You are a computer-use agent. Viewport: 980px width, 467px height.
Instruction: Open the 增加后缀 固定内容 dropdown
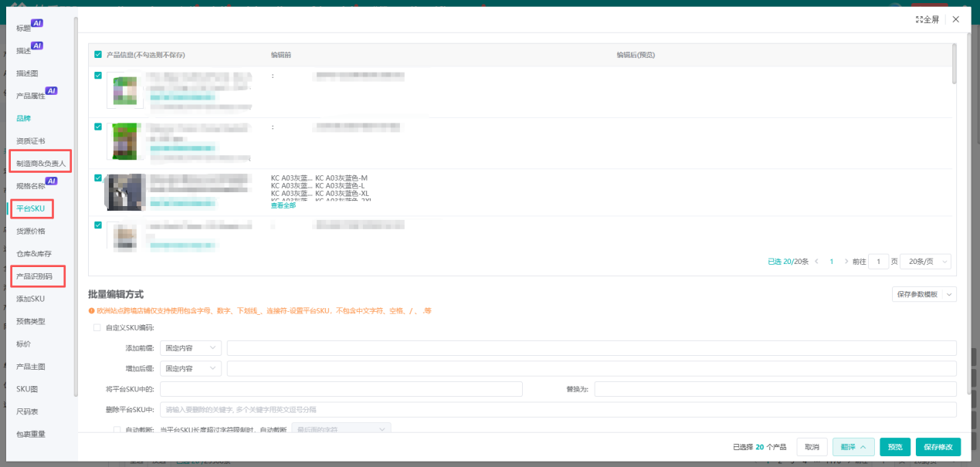[191, 369]
